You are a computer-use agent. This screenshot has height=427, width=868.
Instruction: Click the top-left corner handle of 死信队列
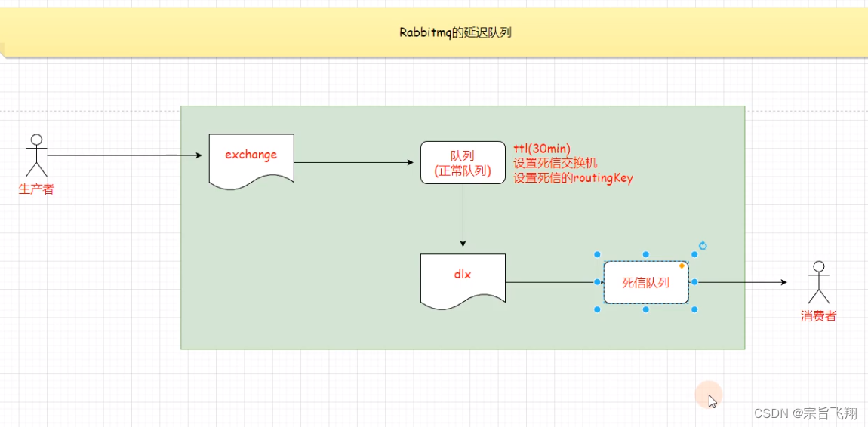pos(597,254)
